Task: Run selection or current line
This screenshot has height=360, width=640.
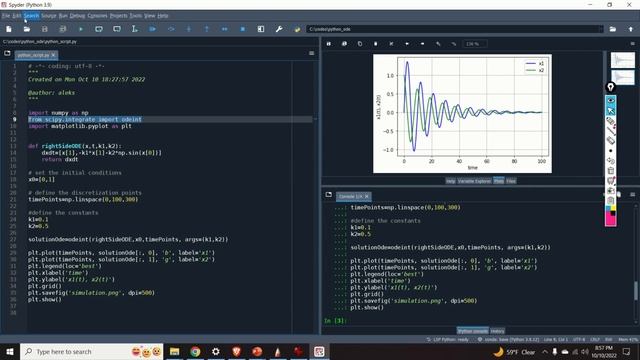Action: pyautogui.click(x=135, y=29)
